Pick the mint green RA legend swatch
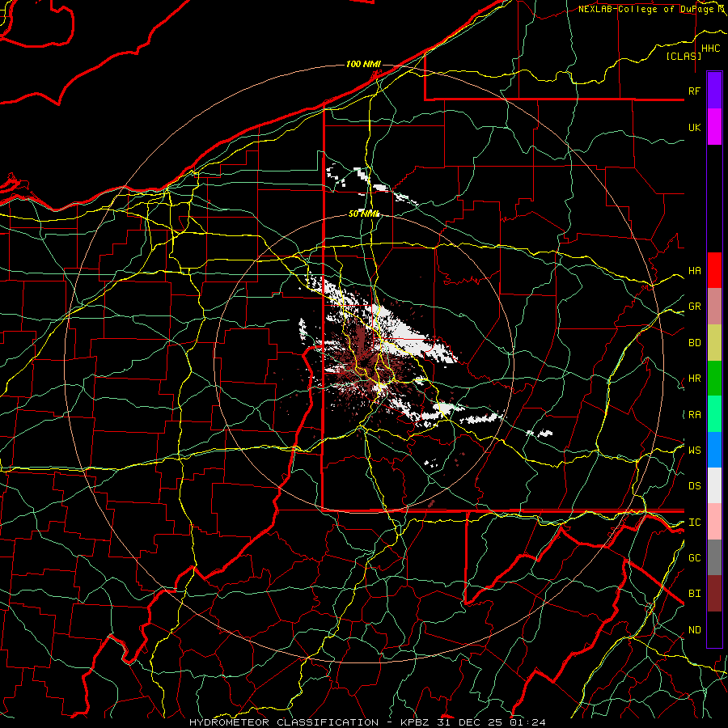Viewport: 728px width, 728px height. tap(714, 414)
